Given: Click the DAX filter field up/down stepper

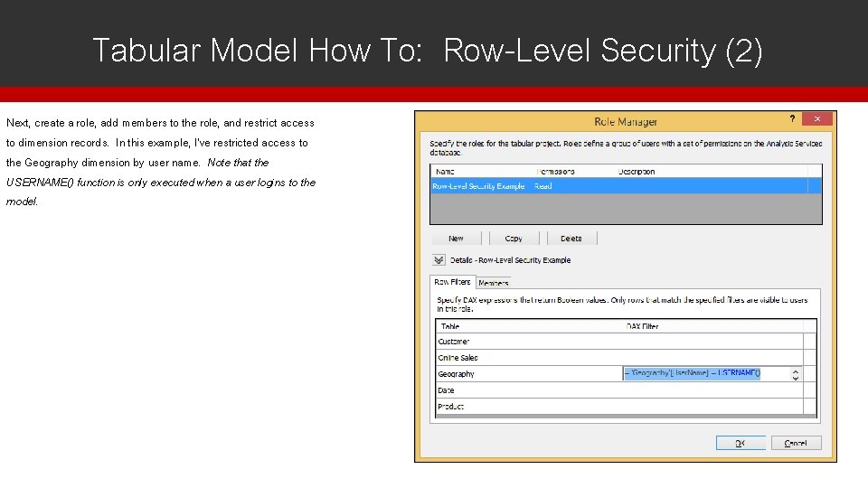Looking at the screenshot, I should [x=796, y=374].
